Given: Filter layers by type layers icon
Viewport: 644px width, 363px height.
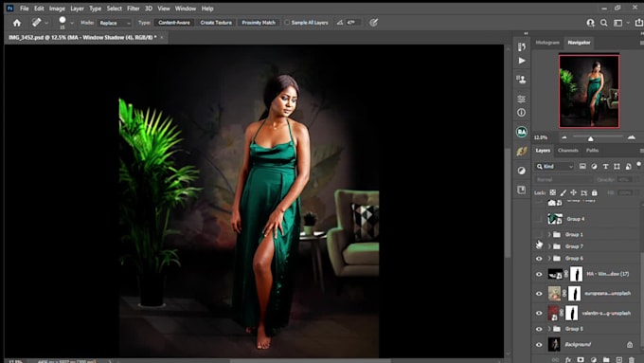Looking at the screenshot, I should click(x=605, y=167).
